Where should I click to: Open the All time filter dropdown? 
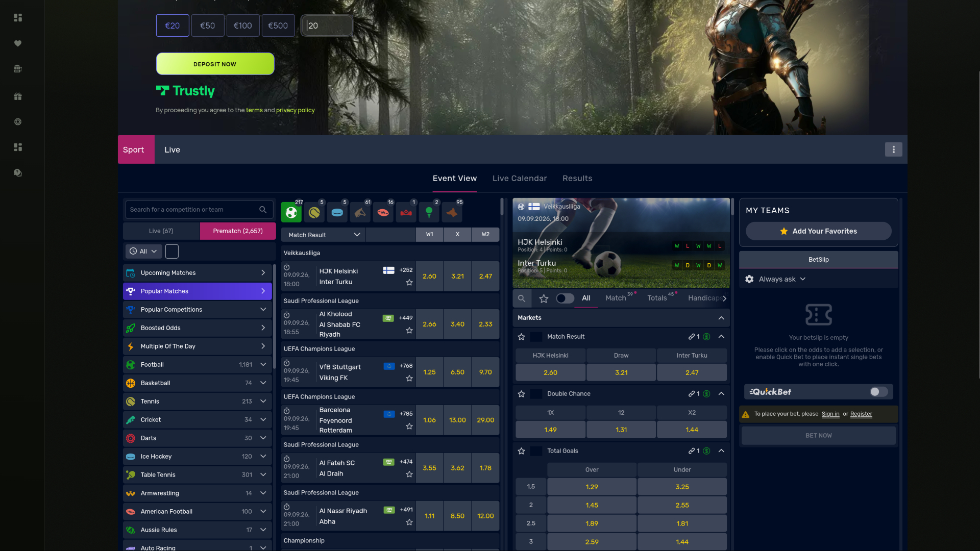click(x=143, y=251)
